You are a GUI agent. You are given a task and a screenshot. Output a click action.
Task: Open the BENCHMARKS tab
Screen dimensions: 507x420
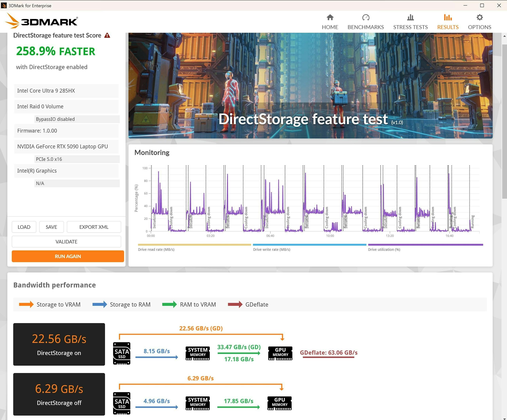click(366, 22)
